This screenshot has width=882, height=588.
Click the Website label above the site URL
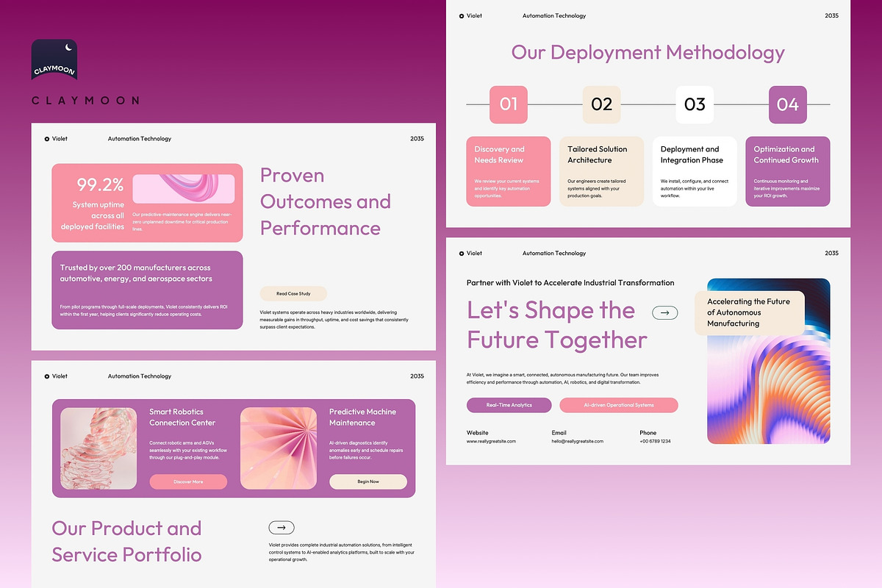(477, 432)
